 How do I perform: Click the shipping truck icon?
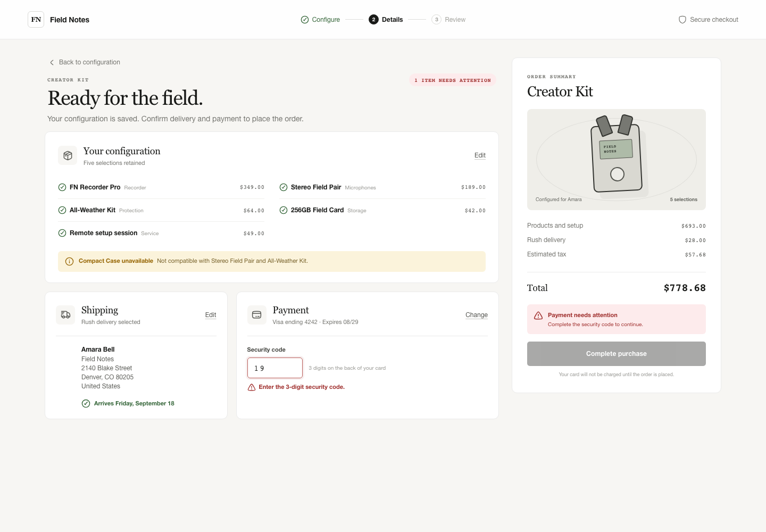click(x=65, y=315)
